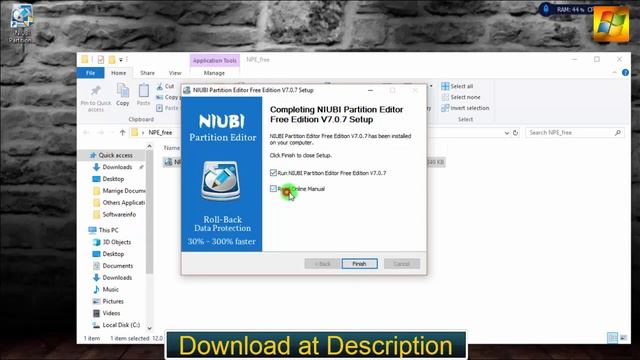The image size is (640, 360).
Task: Click the Up arrow navigation button
Action: tap(122, 133)
